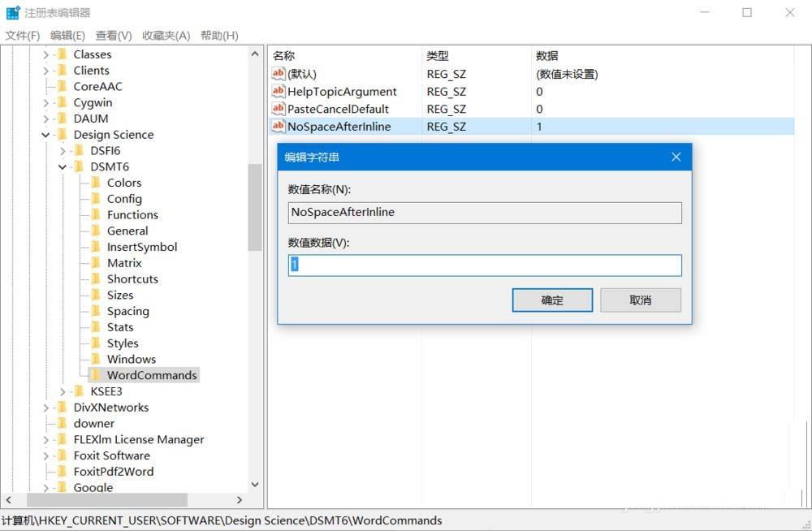
Task: Click the ab icon beside NoSpaceAfterInline
Action: [277, 127]
